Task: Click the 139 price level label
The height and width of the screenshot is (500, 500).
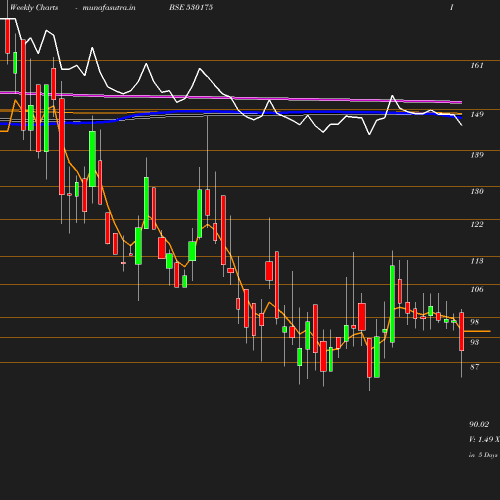Action: 477,155
